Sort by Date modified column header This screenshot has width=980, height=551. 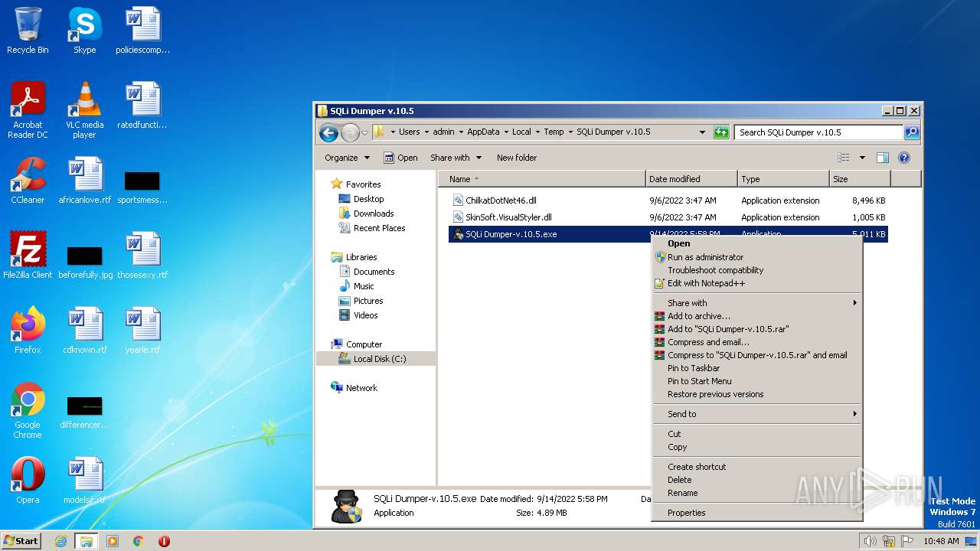point(691,179)
